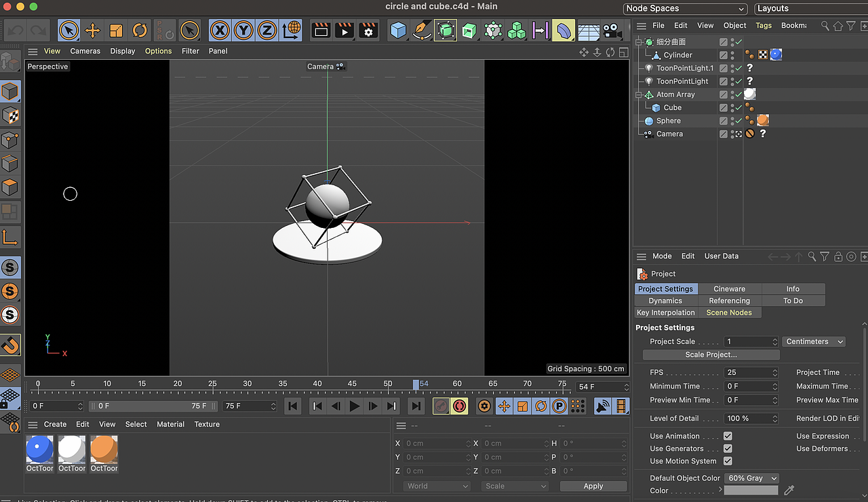Click the Scale Project... button

[x=711, y=355]
